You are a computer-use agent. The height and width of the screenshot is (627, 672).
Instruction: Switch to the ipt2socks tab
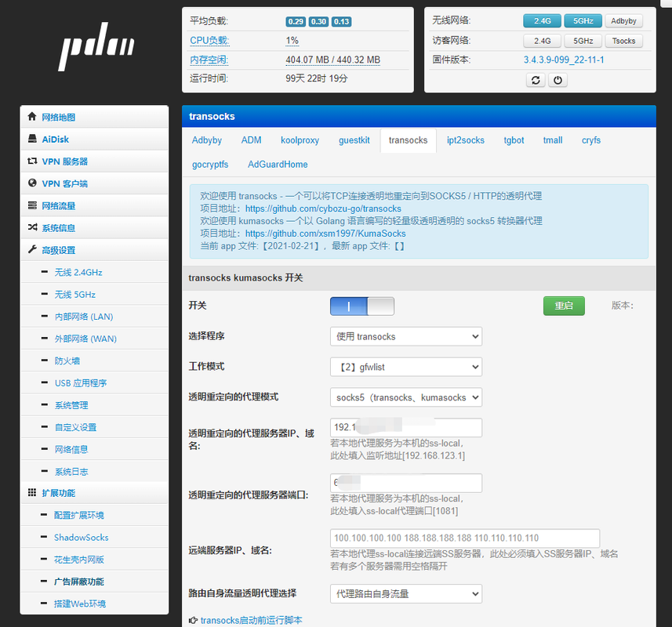point(466,140)
